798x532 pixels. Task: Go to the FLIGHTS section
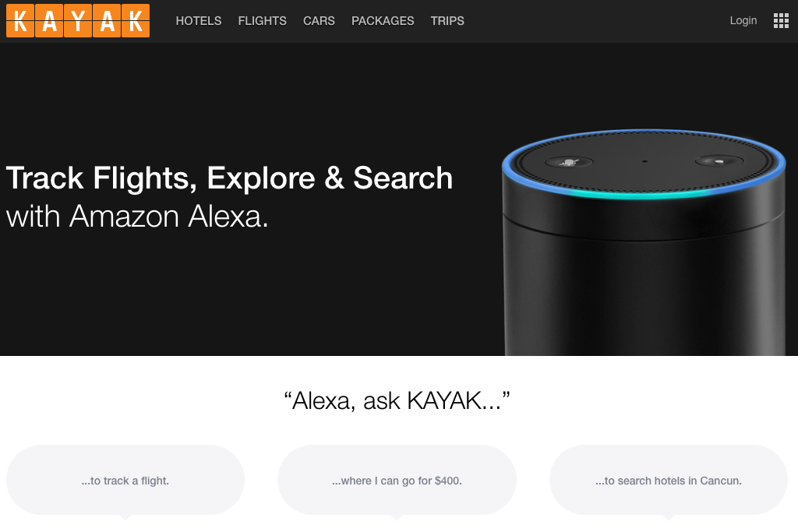tap(262, 21)
